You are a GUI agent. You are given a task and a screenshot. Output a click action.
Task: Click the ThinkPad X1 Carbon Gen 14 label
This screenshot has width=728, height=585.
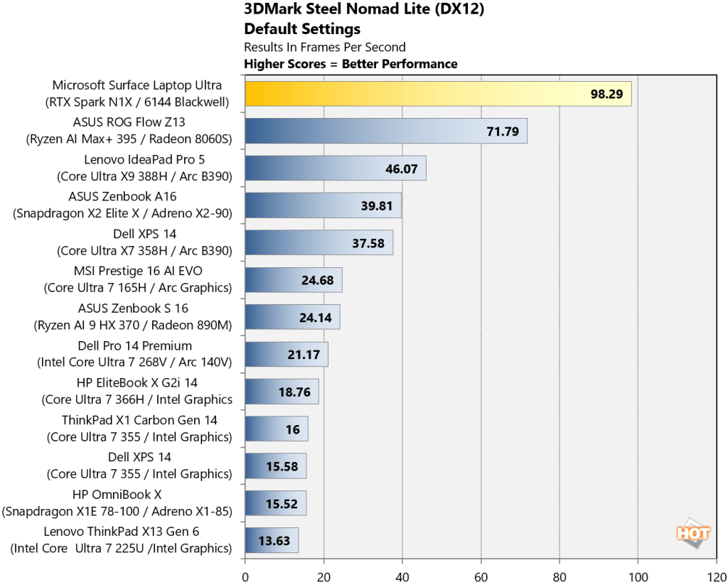[x=140, y=419]
